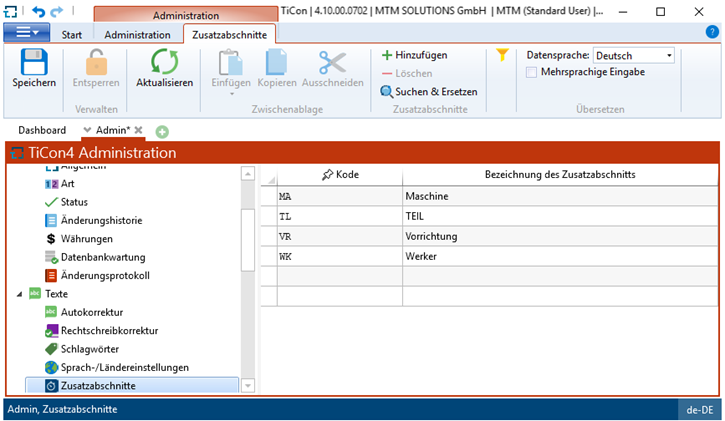Select the Texte node label

(56, 294)
